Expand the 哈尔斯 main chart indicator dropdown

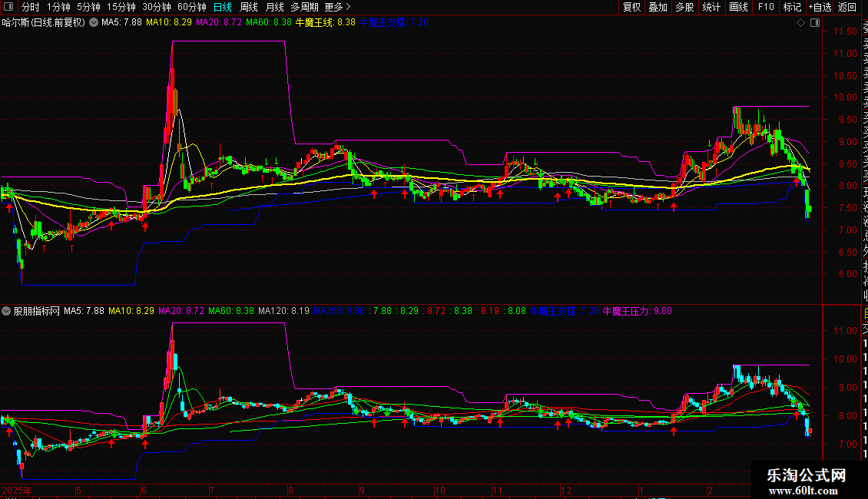pyautogui.click(x=94, y=23)
